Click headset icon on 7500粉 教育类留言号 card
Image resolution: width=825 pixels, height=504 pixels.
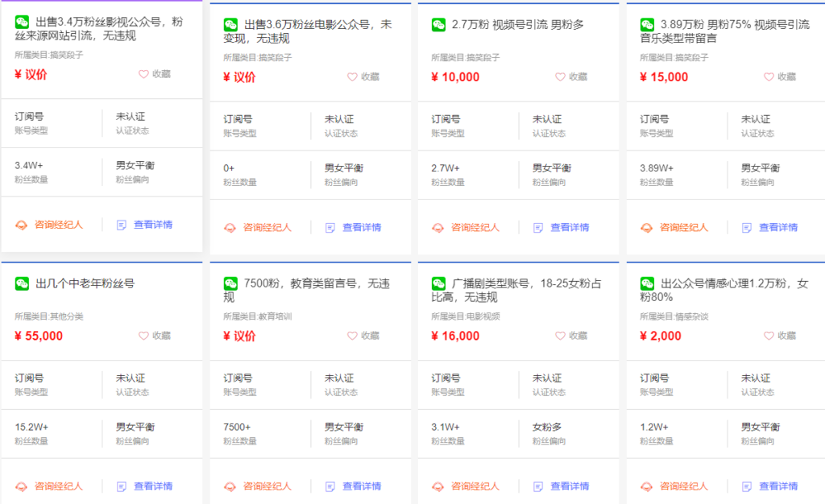click(230, 486)
